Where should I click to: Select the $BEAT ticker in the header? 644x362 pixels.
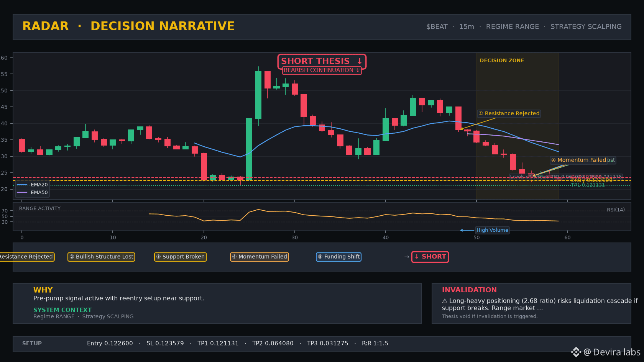coord(437,27)
